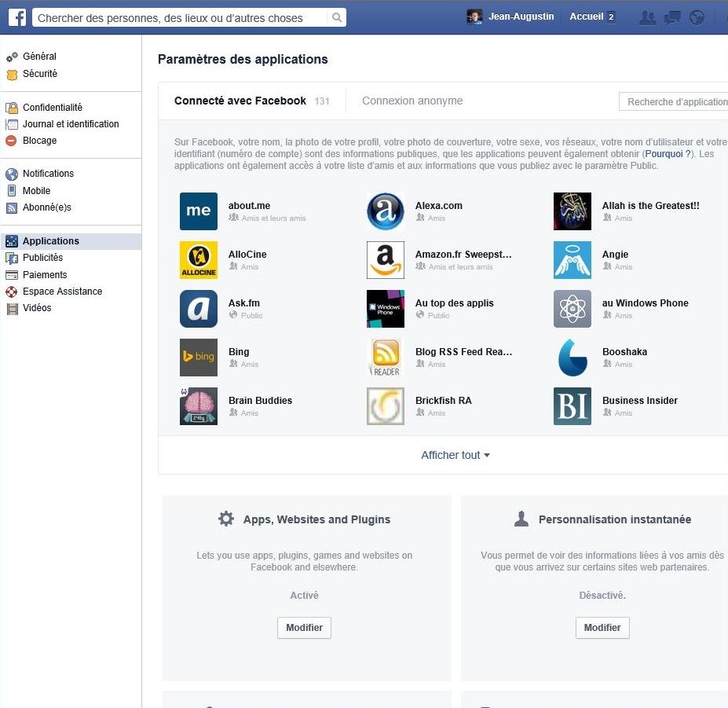Click the Blocage red icon
This screenshot has width=728, height=708.
(11, 141)
